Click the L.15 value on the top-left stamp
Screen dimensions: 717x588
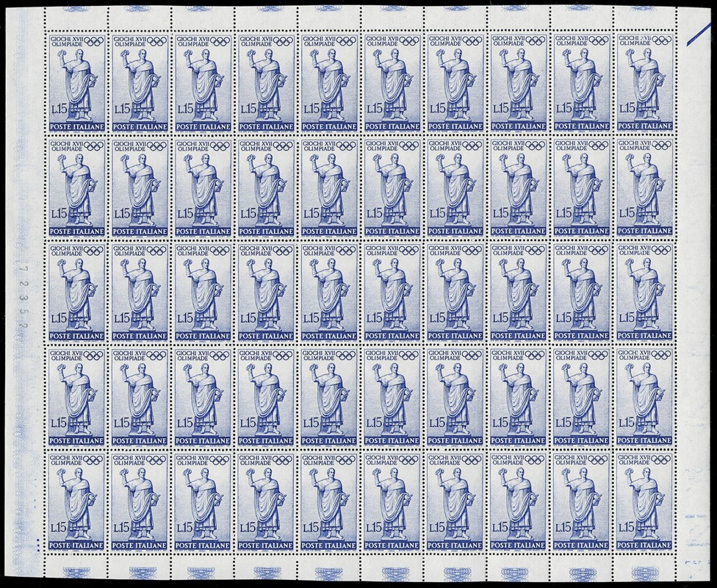(58, 108)
